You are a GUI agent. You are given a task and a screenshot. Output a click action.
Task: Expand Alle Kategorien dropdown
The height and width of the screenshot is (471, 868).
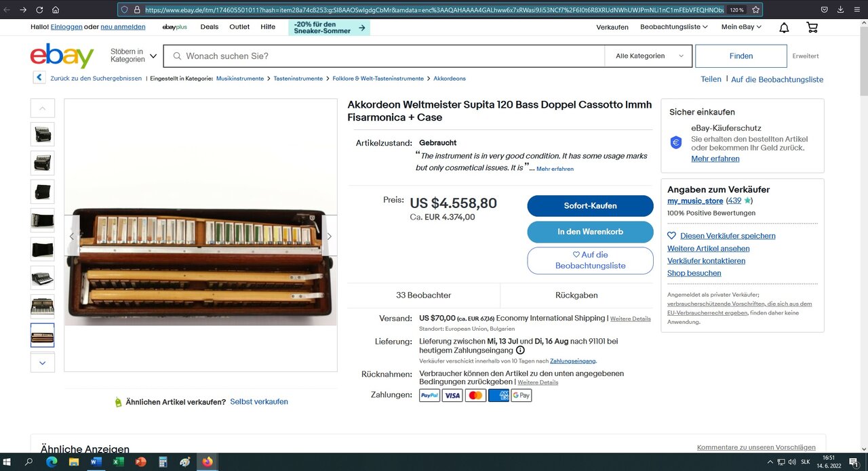[649, 56]
